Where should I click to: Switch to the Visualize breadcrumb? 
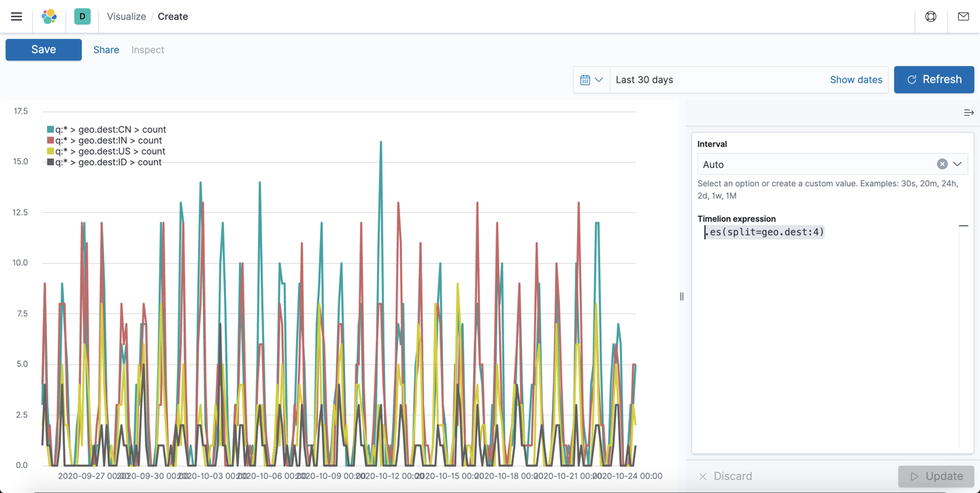tap(126, 16)
